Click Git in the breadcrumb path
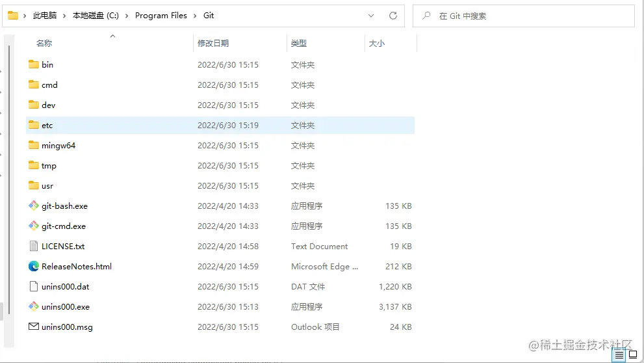Image resolution: width=644 pixels, height=363 pixels. pos(209,16)
